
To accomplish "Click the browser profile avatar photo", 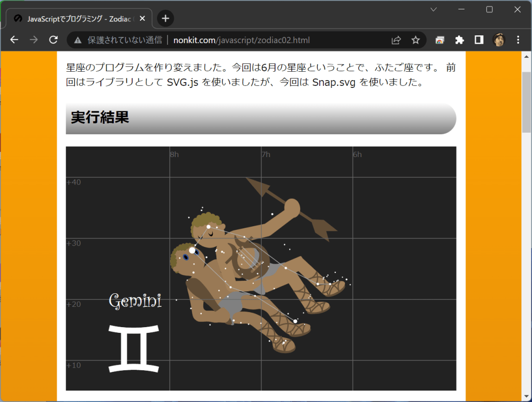I will point(498,40).
